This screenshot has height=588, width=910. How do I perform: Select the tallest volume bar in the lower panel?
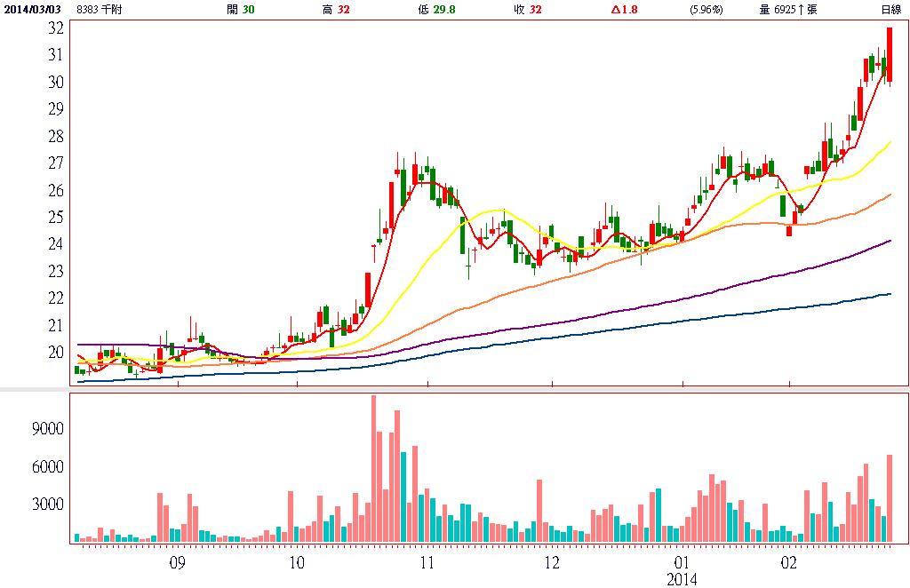tap(373, 468)
